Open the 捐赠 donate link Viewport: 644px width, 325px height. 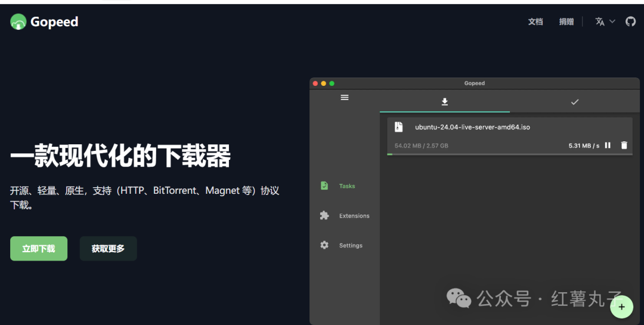coord(566,22)
